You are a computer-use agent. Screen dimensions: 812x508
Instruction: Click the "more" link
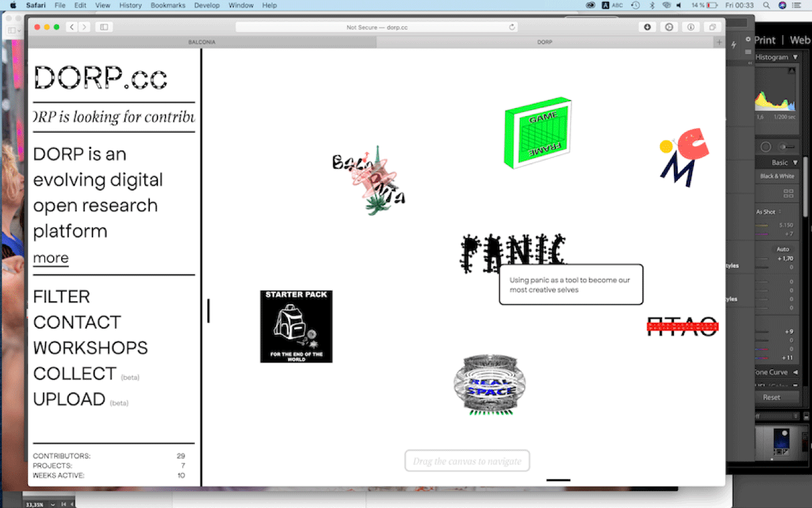coord(51,258)
